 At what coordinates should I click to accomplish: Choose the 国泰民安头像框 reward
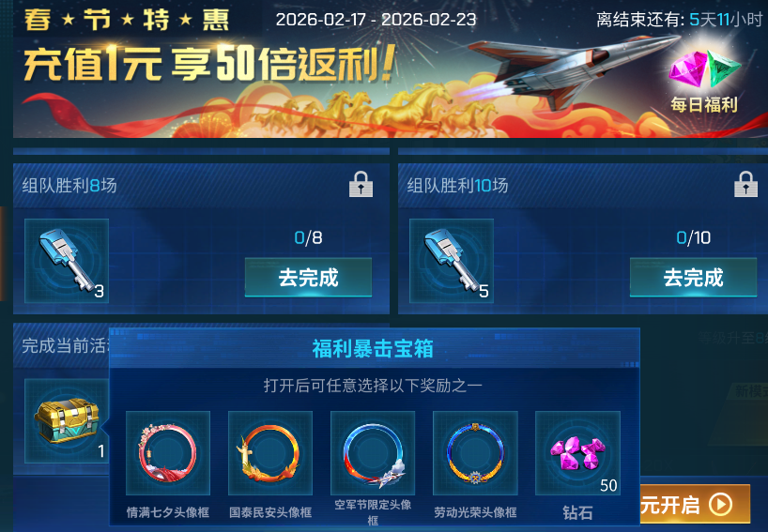270,453
